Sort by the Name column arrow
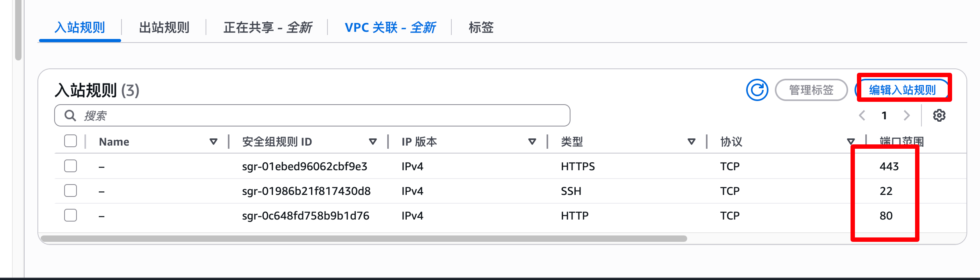 [x=214, y=142]
